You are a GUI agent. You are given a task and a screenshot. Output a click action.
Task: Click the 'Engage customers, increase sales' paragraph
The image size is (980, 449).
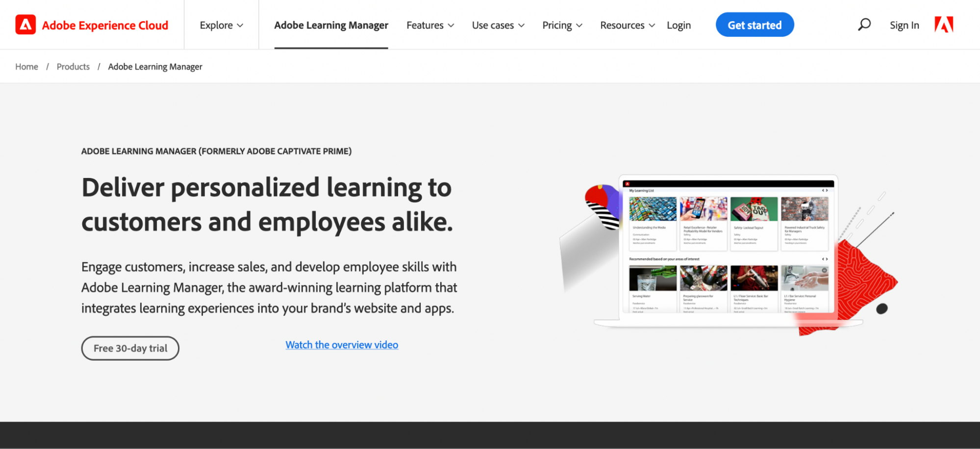point(269,287)
